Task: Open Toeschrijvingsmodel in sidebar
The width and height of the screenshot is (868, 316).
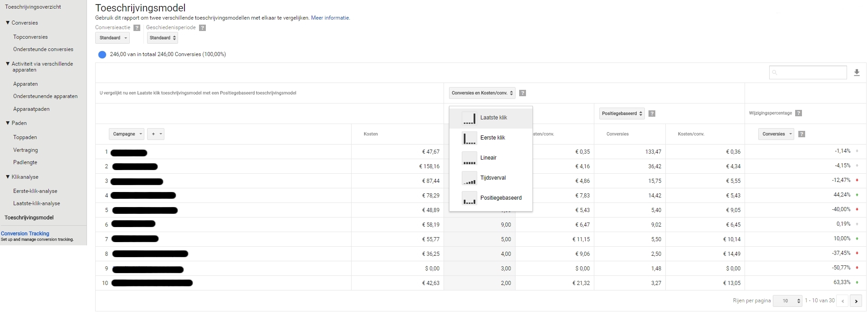Action: 29,218
